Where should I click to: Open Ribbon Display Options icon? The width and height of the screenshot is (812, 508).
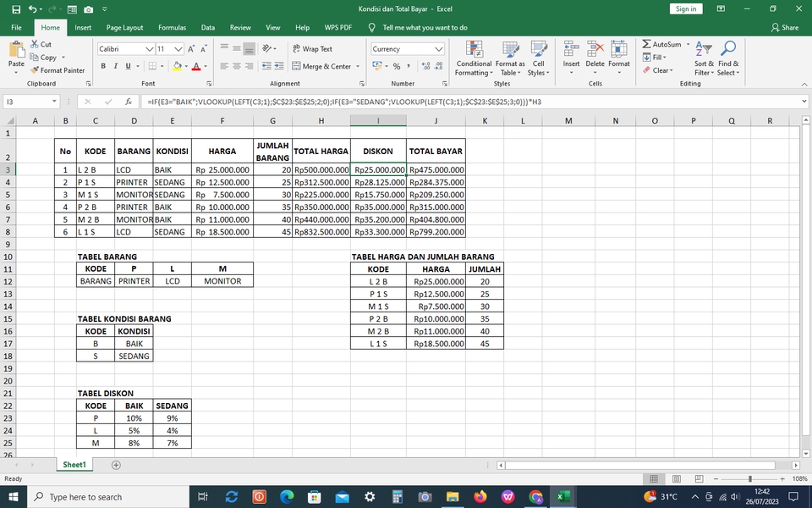721,8
